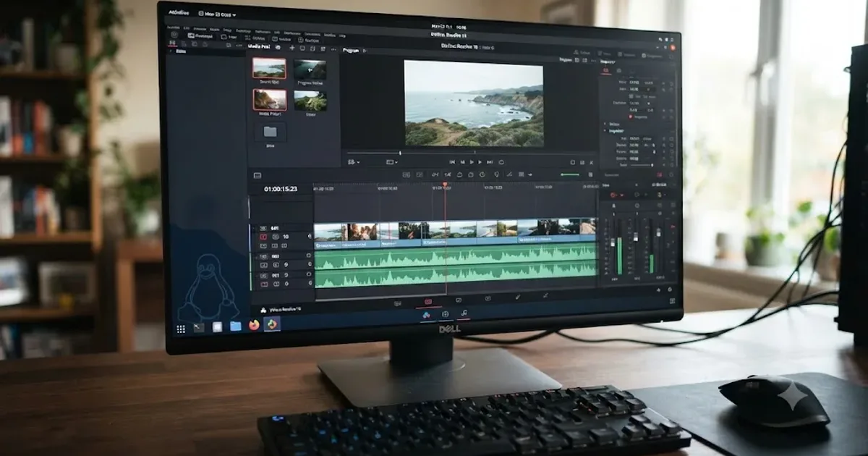Toggle the circle button on the first audio track header
Viewport: 868px width, 456px height.
pyautogui.click(x=309, y=256)
